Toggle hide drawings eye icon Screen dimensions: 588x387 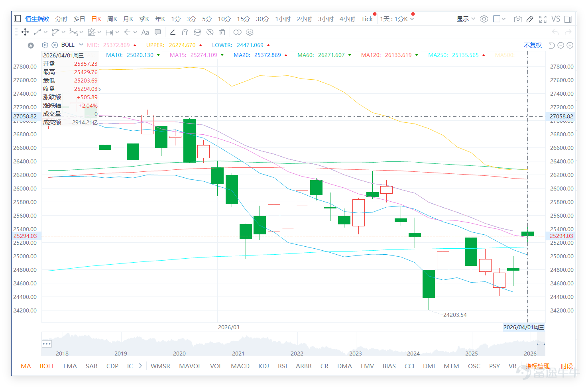click(x=210, y=32)
